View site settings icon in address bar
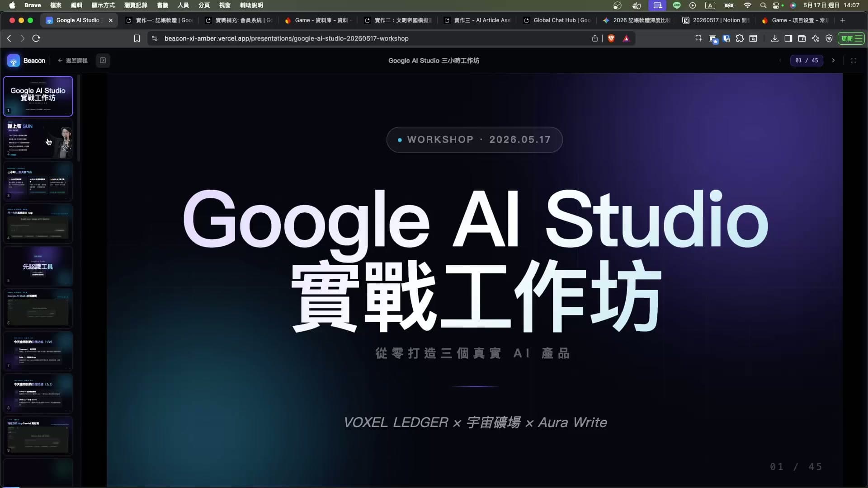 (x=155, y=38)
